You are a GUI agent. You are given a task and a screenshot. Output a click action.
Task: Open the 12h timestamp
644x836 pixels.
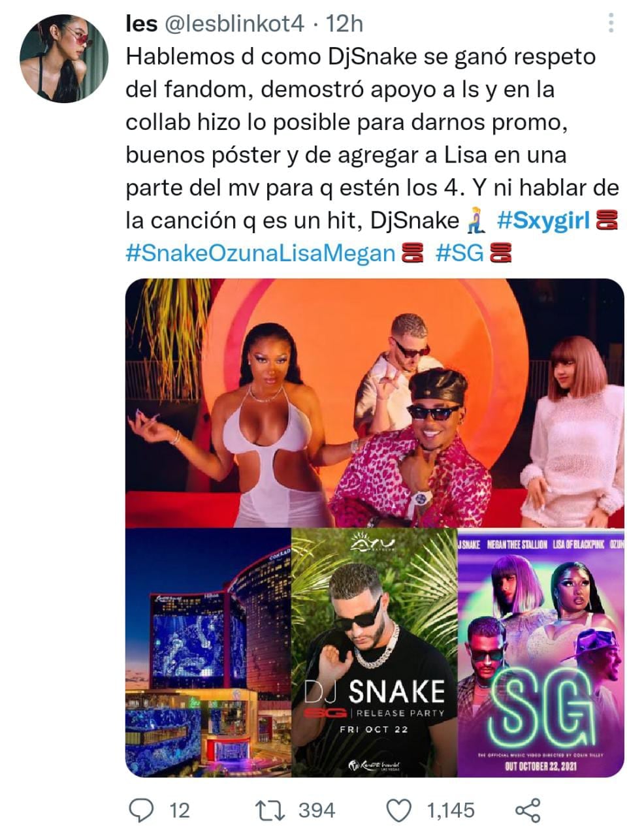[344, 24]
